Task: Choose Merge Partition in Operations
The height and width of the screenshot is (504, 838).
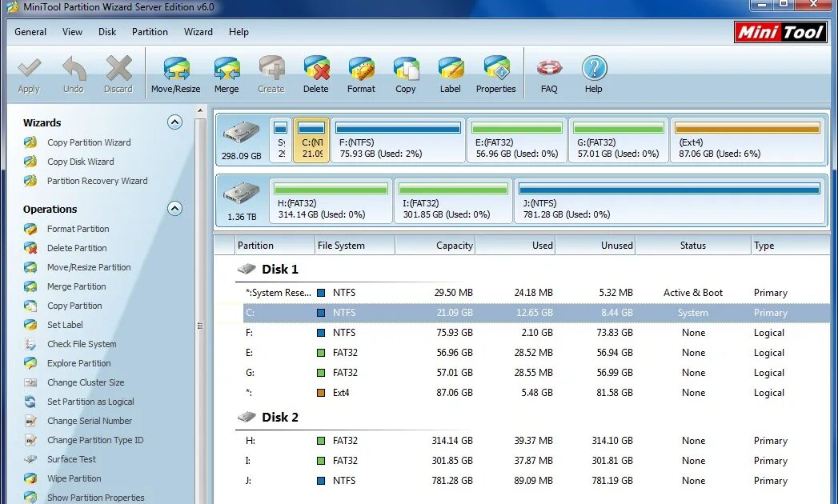Action: pyautogui.click(x=76, y=286)
